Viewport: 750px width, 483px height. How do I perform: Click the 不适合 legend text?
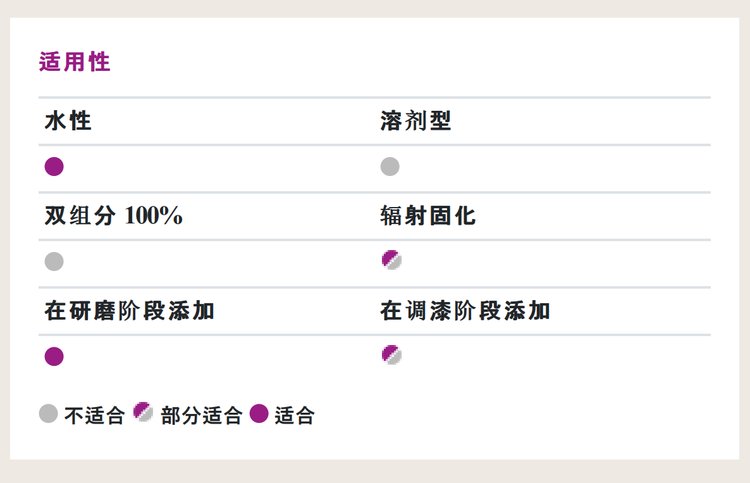point(95,416)
